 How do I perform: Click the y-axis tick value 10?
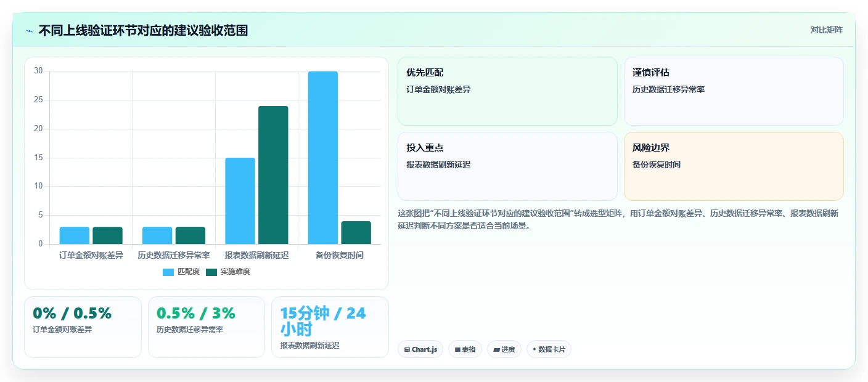tap(38, 186)
